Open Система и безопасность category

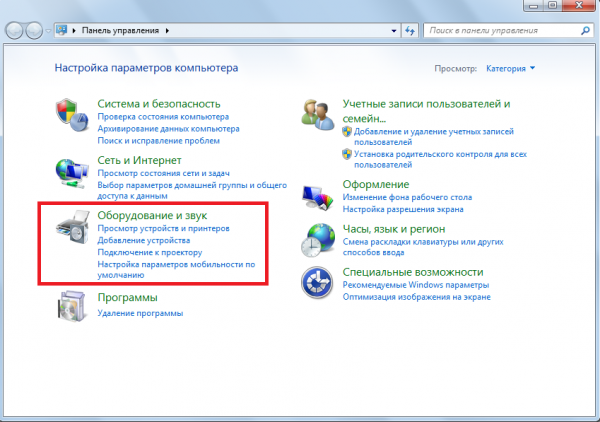(159, 104)
